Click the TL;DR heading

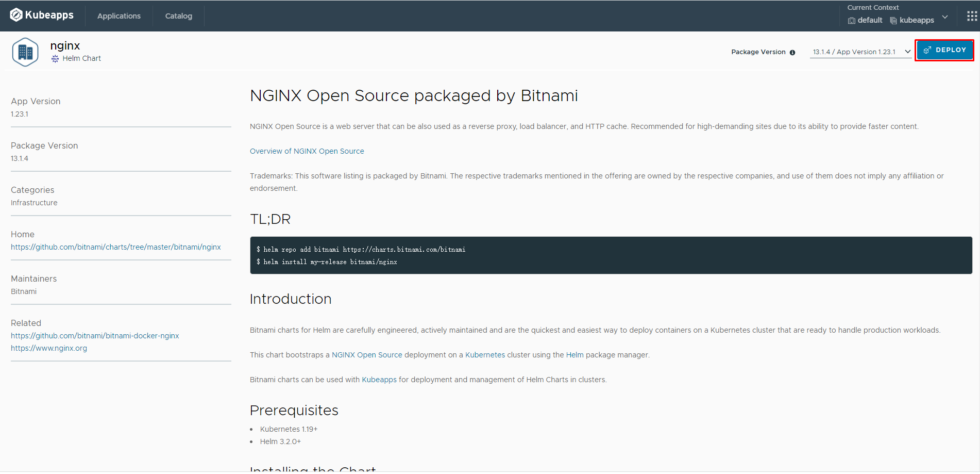[x=270, y=219]
